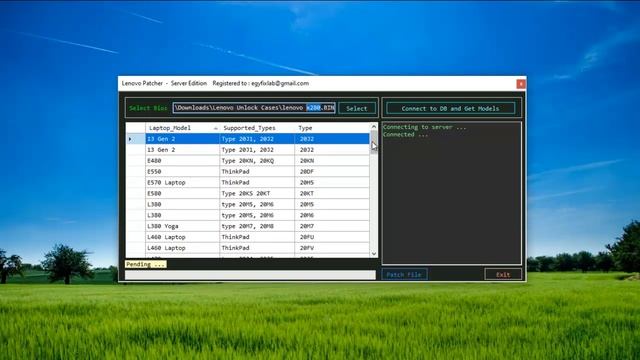The width and height of the screenshot is (640, 360).
Task: Click 'type 20M7, 20M8' supported types cell
Action: tap(257, 226)
